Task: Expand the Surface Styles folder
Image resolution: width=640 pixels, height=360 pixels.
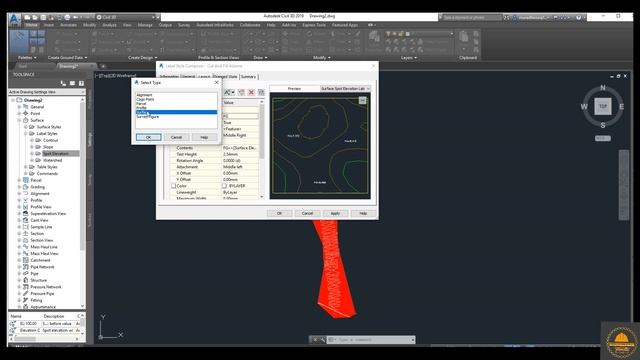Action: click(26, 127)
